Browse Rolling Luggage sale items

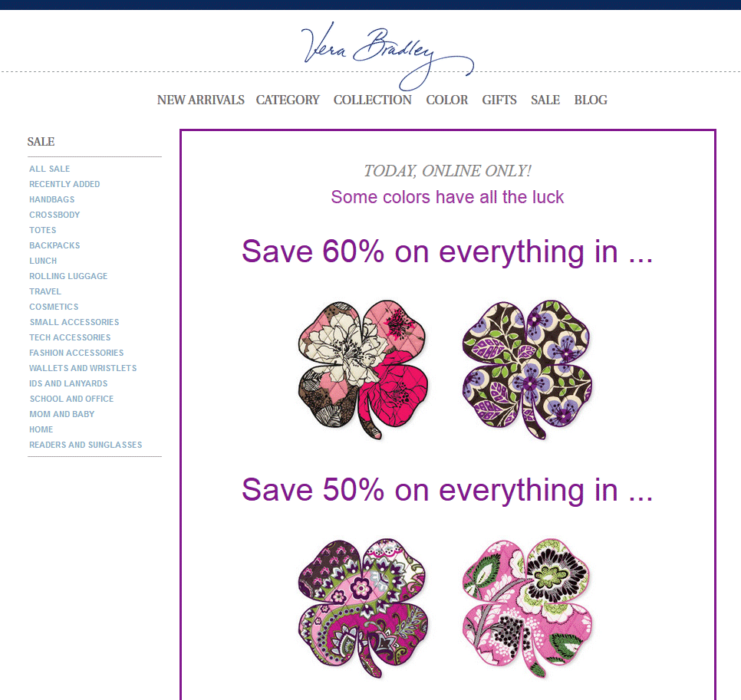(68, 276)
